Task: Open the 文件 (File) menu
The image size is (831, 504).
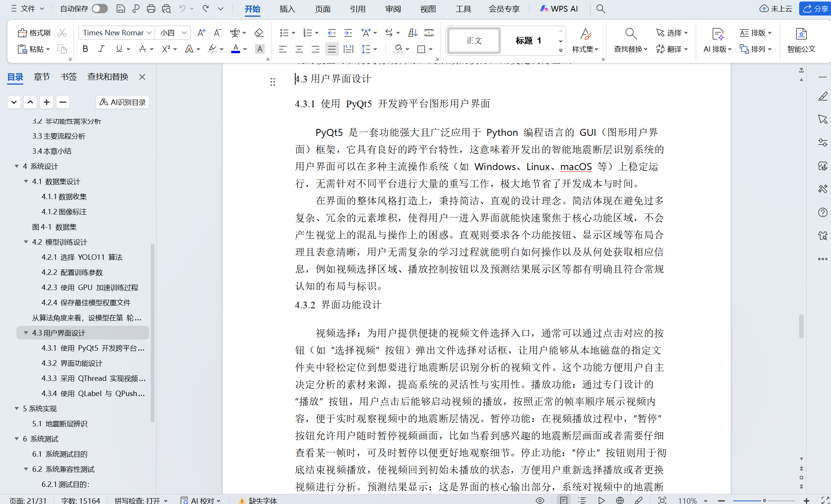Action: (28, 9)
